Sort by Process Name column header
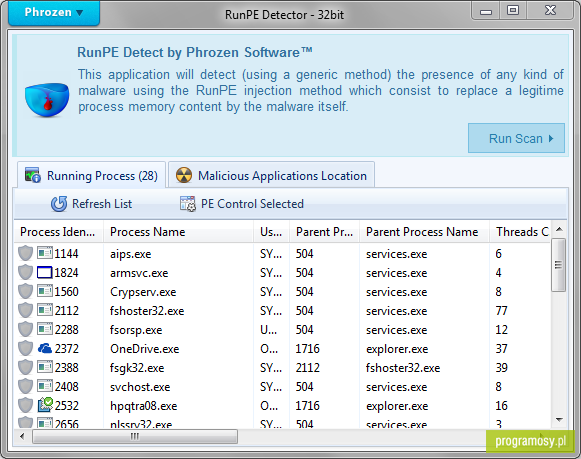 [x=179, y=232]
